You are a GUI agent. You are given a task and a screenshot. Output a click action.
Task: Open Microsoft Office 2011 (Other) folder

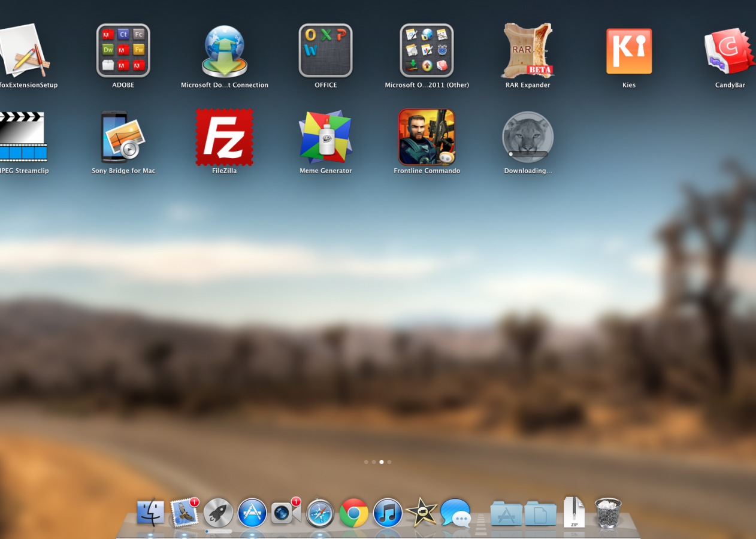[427, 52]
